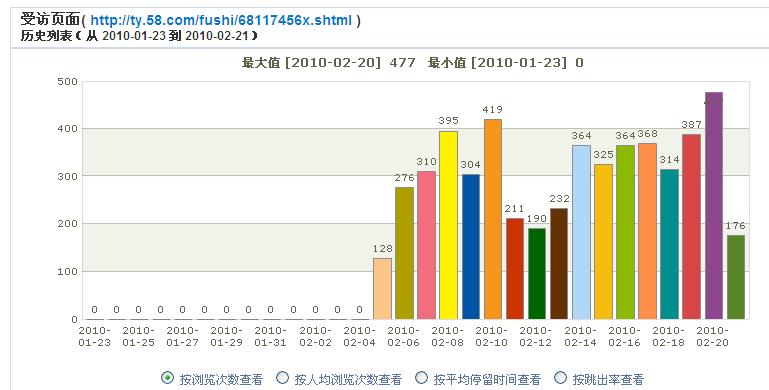Select the green bar labeled 176
Viewport: 769px width, 390px height.
tap(736, 277)
